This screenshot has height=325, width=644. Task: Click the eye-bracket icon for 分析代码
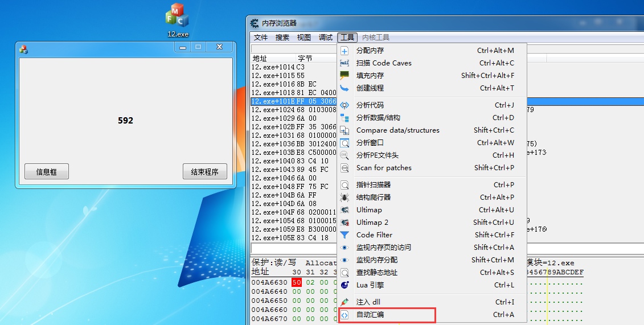point(344,105)
